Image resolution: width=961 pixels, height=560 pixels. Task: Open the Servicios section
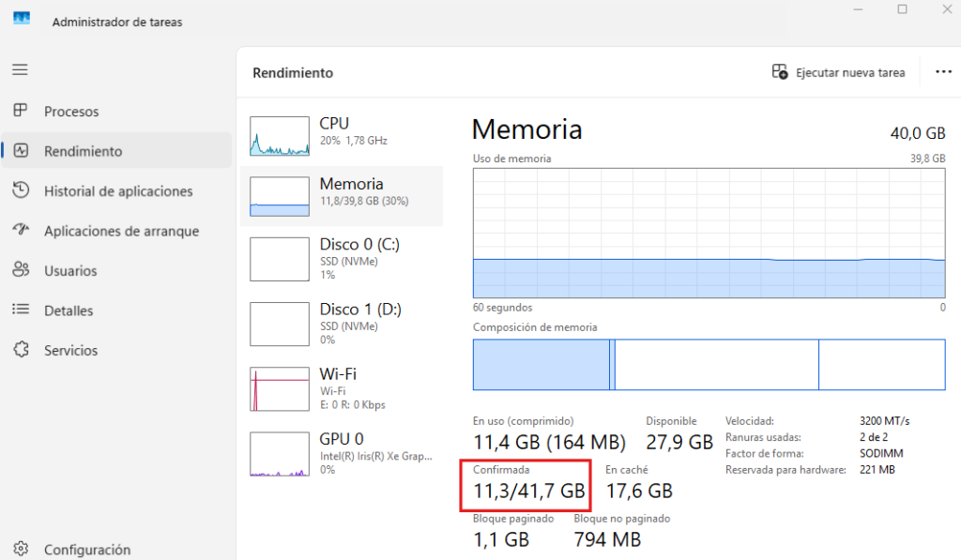[x=20, y=350]
